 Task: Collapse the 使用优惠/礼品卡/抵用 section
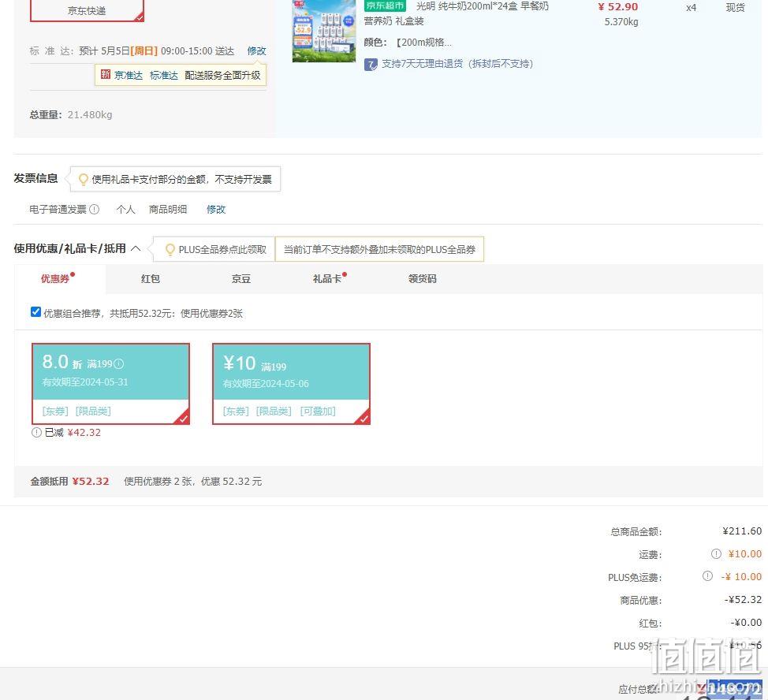point(136,248)
